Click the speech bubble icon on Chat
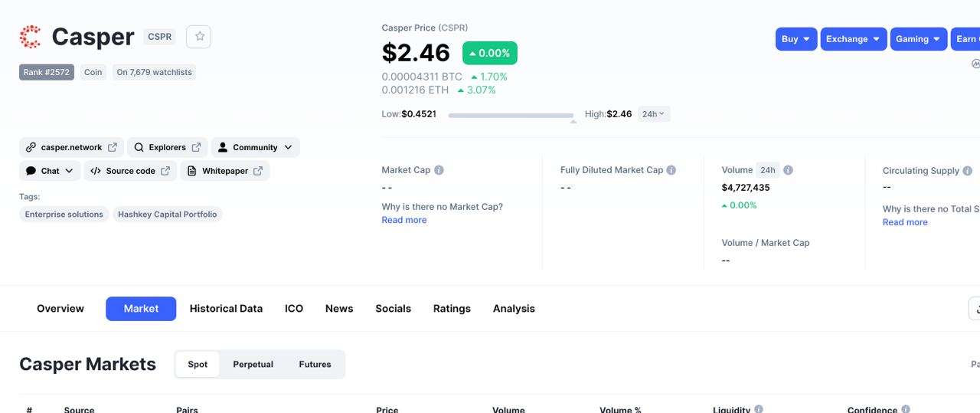 point(31,171)
